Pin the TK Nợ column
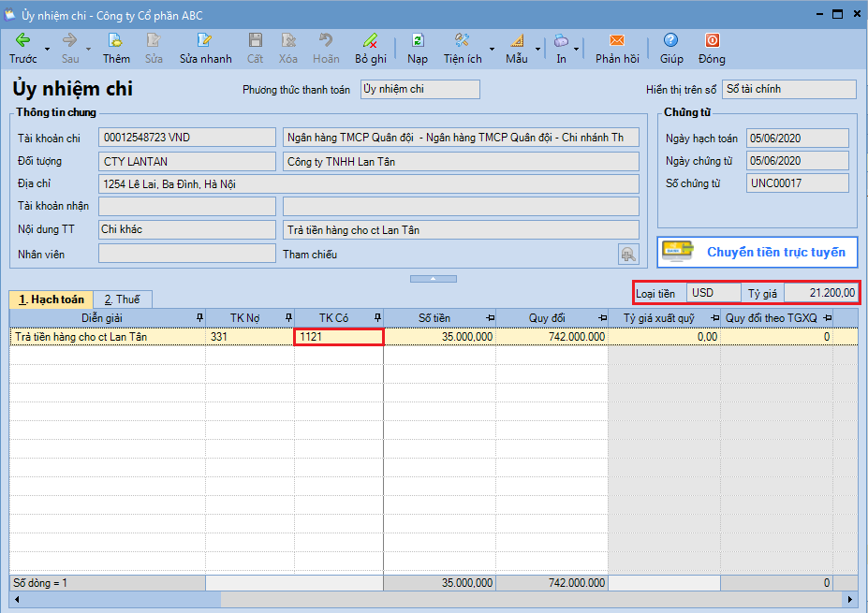 click(288, 317)
